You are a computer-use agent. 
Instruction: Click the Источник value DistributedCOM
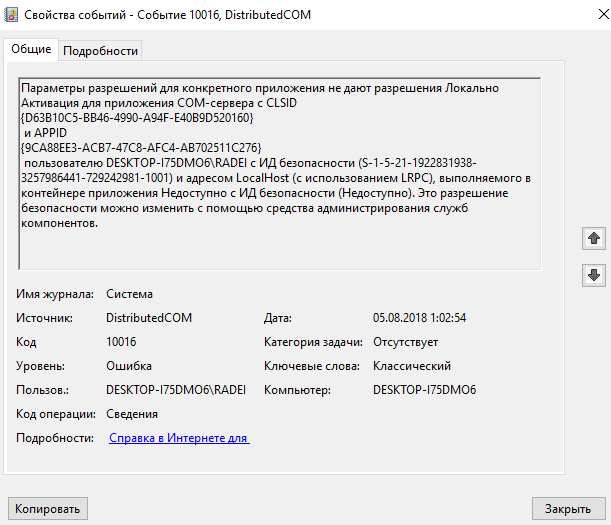tap(149, 318)
